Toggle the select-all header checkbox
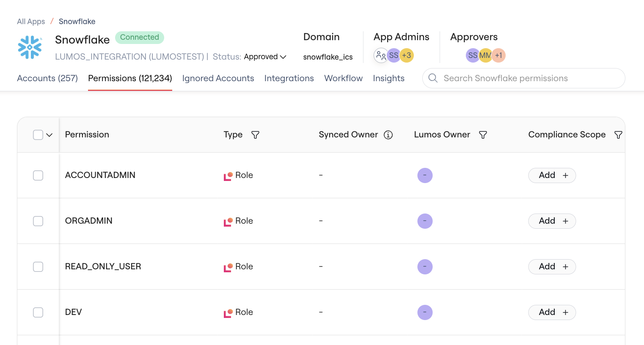Screen dimensions: 644x345 click(38, 135)
